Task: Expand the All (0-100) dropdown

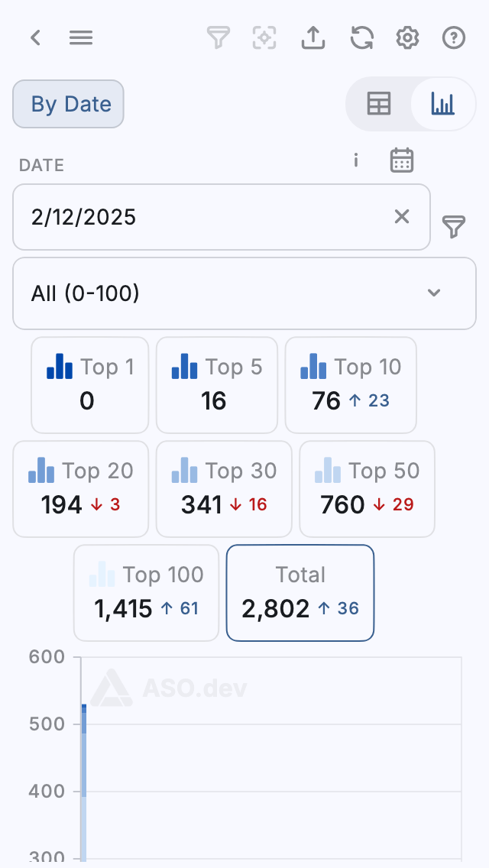Action: (244, 293)
